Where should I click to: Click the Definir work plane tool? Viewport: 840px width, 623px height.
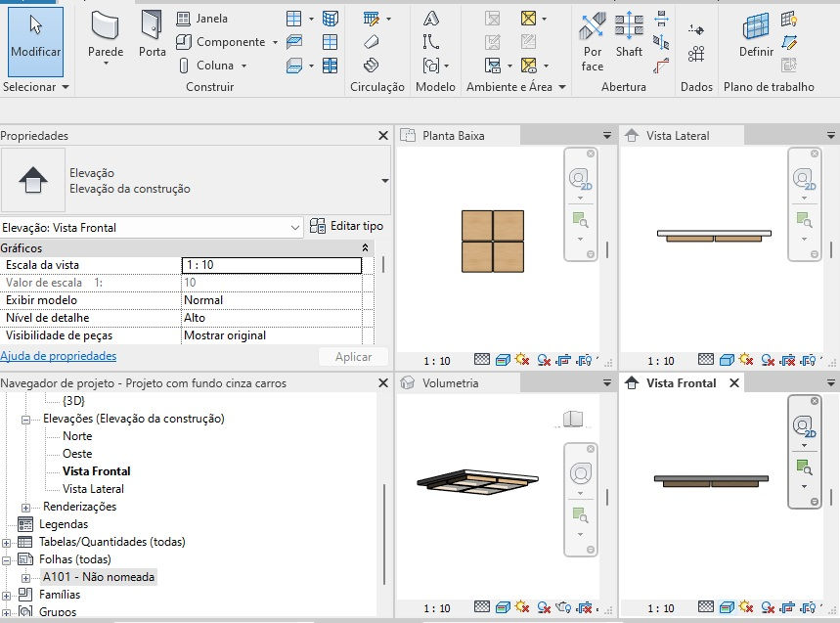click(x=756, y=35)
